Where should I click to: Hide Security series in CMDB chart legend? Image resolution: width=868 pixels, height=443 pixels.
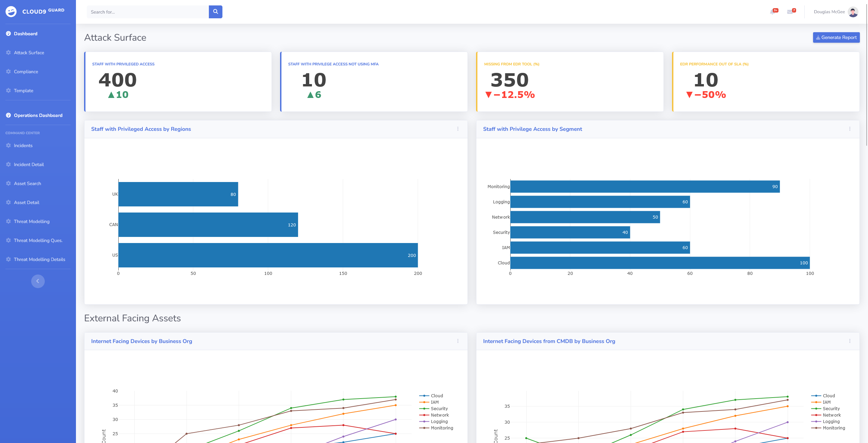coord(831,408)
